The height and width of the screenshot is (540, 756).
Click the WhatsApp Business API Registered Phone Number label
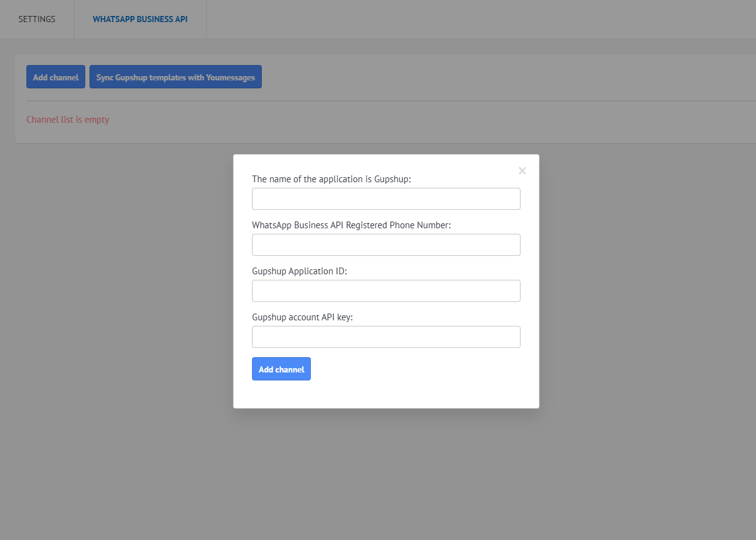pos(351,225)
